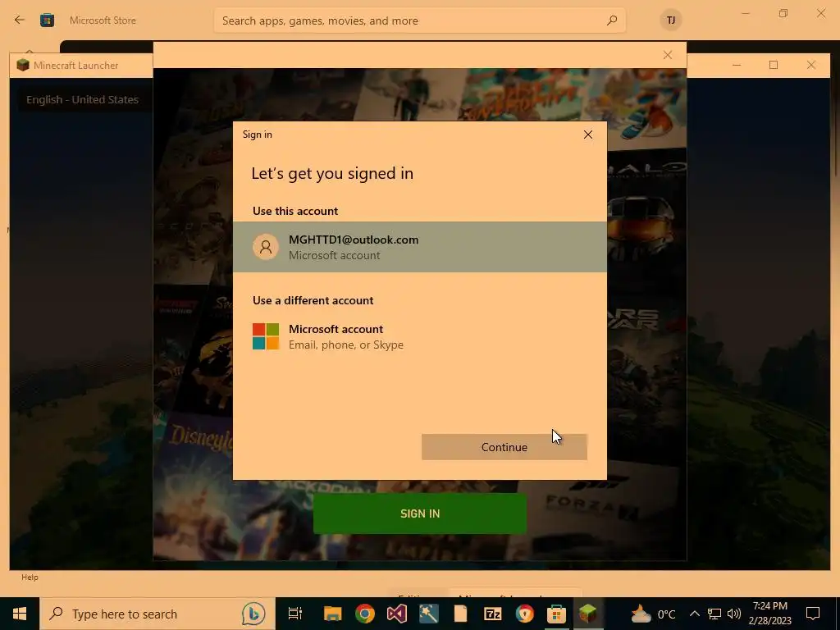Click the Microsoft Store app icon in title bar

pos(47,21)
